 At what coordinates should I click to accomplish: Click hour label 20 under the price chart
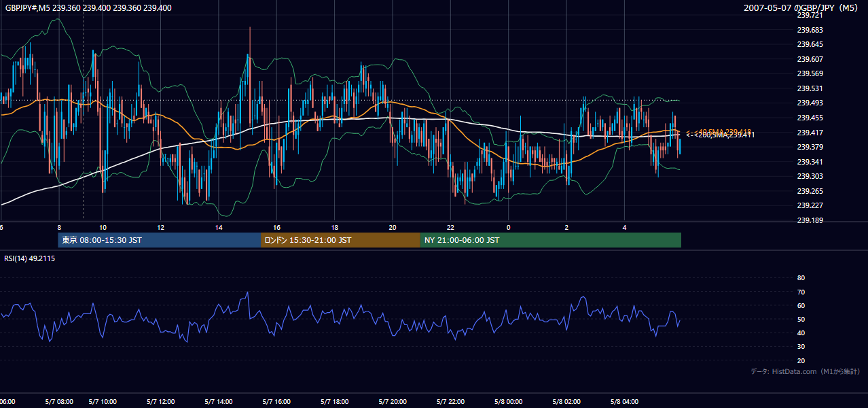393,227
